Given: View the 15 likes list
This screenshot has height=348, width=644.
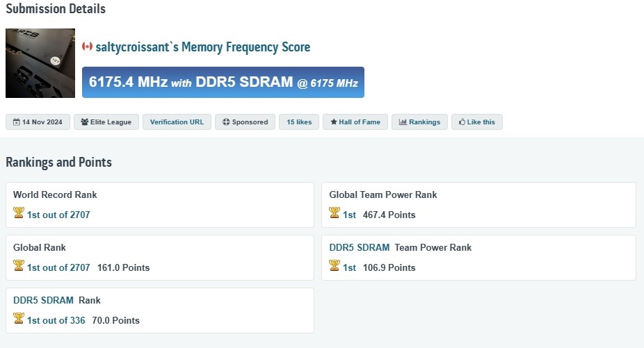Looking at the screenshot, I should point(299,122).
